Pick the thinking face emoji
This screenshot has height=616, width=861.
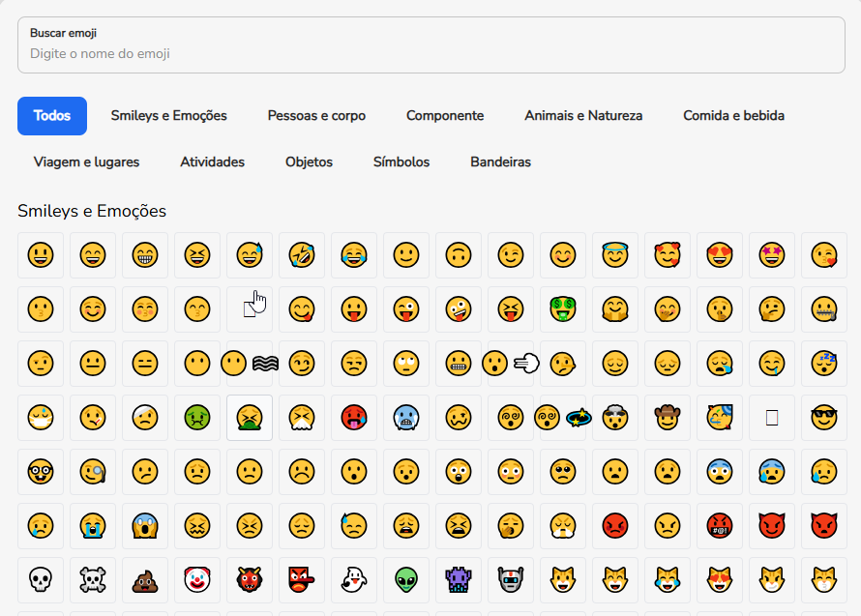coord(772,309)
